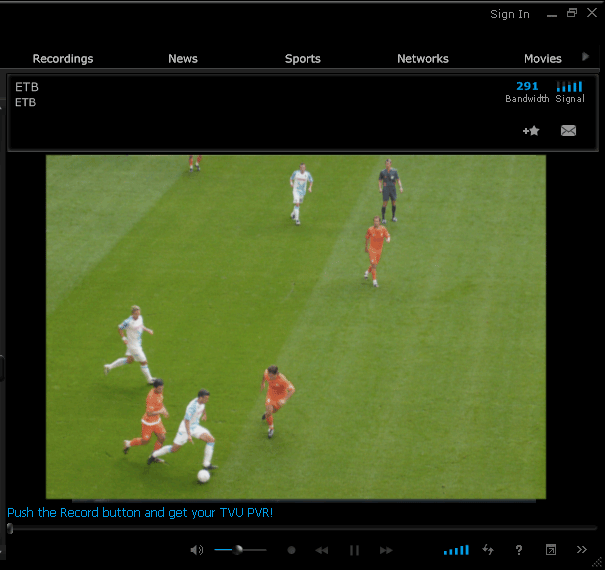This screenshot has height=570, width=605.
Task: Switch to the Sports tab
Action: (302, 59)
